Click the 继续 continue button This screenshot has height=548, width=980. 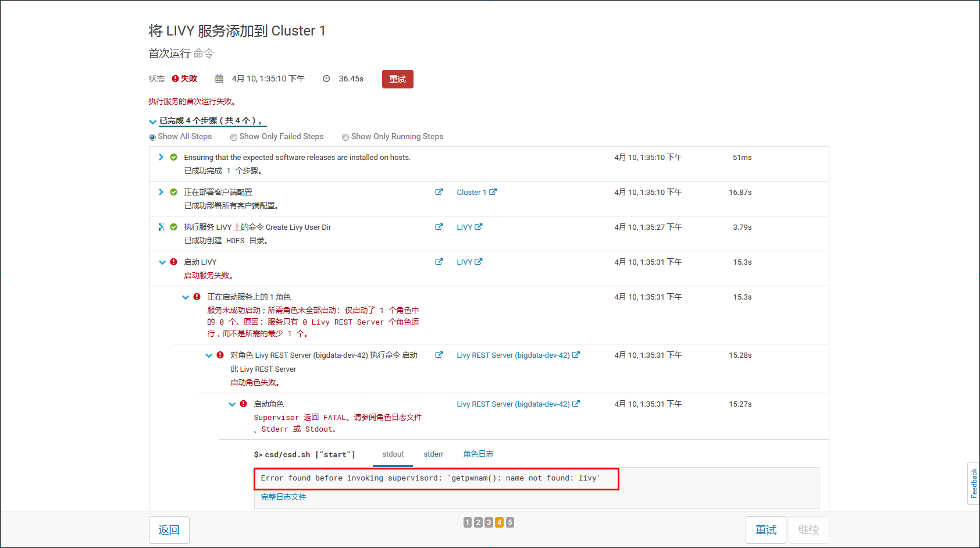pos(809,530)
